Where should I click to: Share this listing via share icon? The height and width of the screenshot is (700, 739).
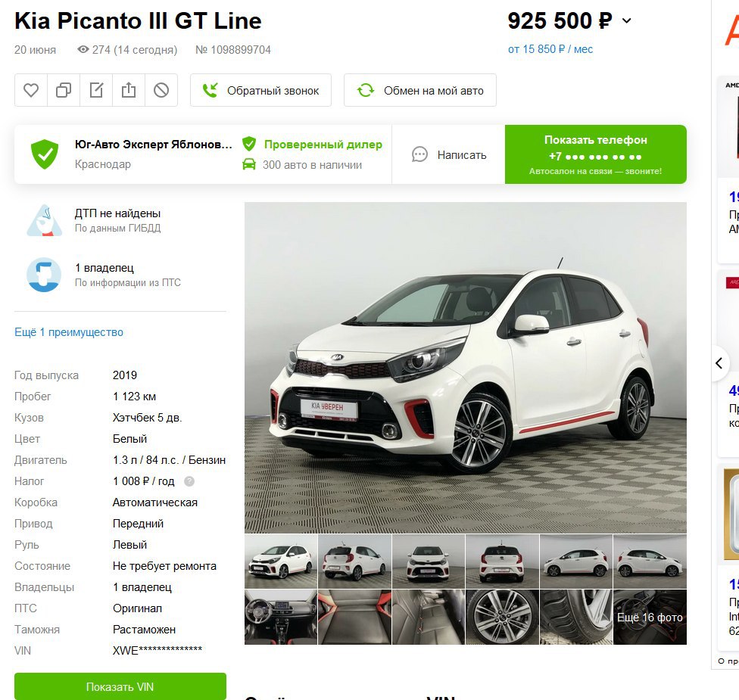point(129,90)
